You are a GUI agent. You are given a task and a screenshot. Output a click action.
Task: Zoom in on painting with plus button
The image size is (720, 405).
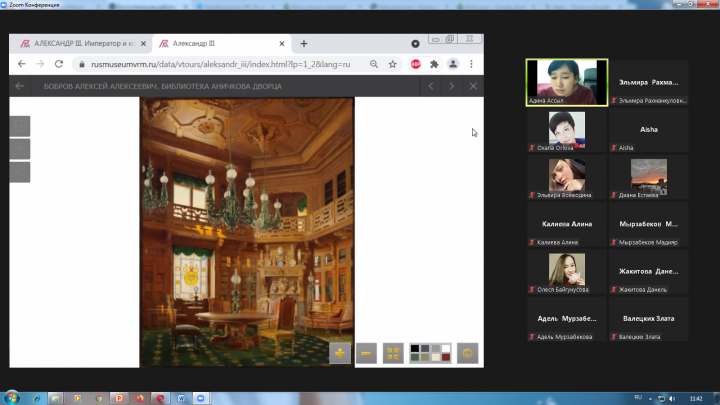coord(340,353)
